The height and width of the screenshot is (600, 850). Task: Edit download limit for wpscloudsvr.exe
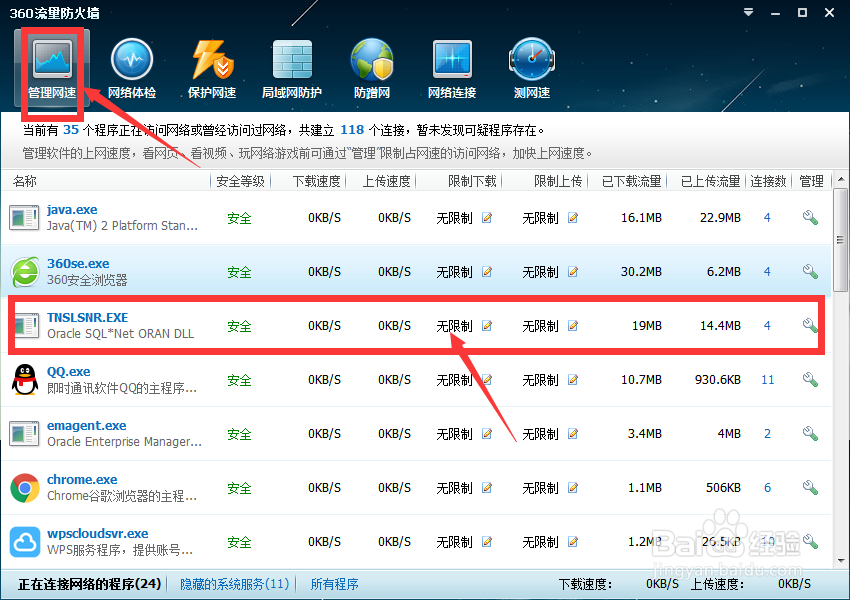pyautogui.click(x=487, y=541)
